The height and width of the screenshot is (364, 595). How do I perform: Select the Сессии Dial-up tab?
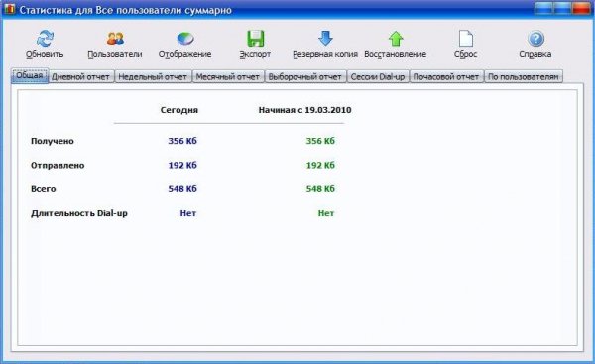(378, 76)
